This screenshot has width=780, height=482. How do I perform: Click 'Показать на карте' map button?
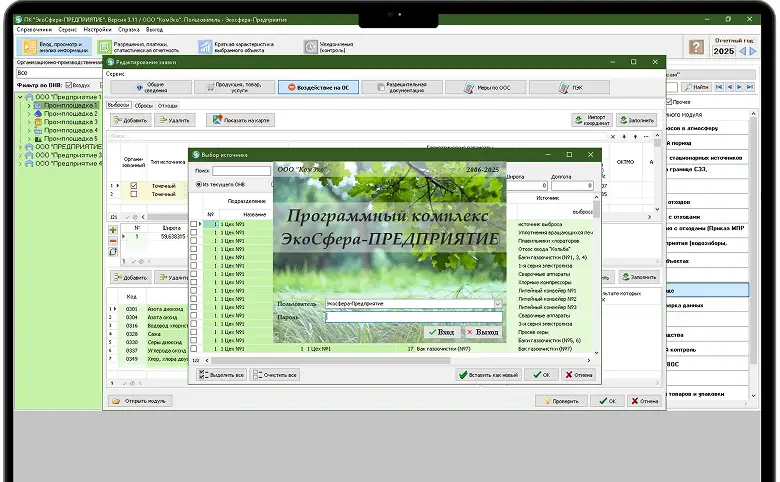(240, 120)
